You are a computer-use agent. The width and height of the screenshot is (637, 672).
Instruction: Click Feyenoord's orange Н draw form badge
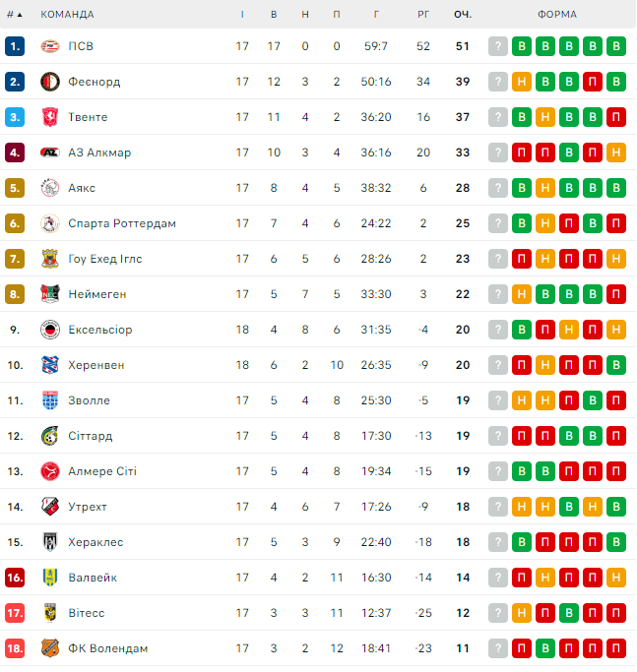pyautogui.click(x=522, y=82)
